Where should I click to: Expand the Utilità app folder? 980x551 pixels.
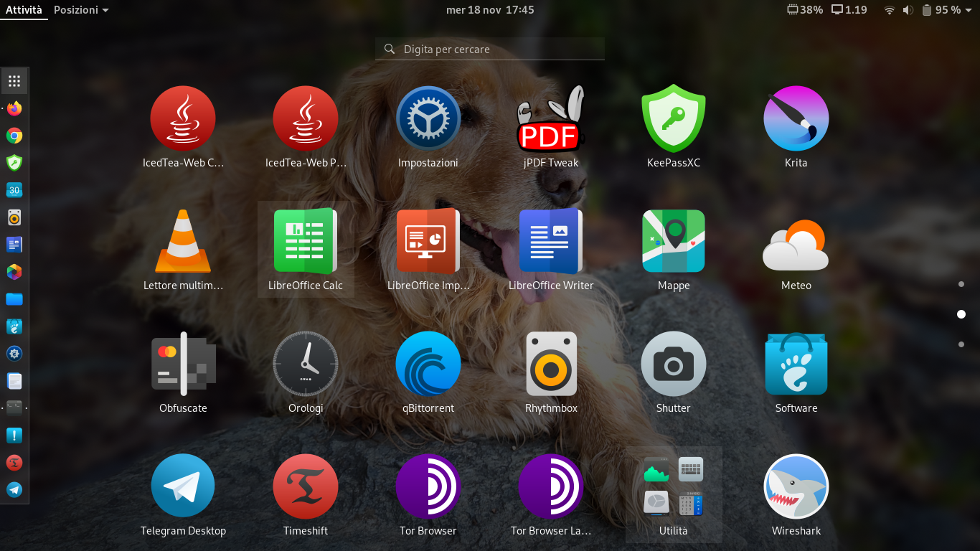tap(674, 494)
